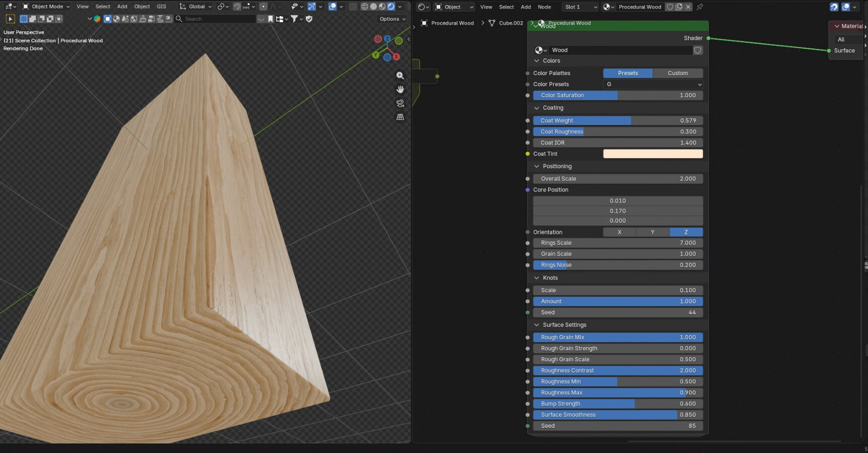Select the wireframe viewport shading icon
The height and width of the screenshot is (453, 868).
tap(365, 7)
